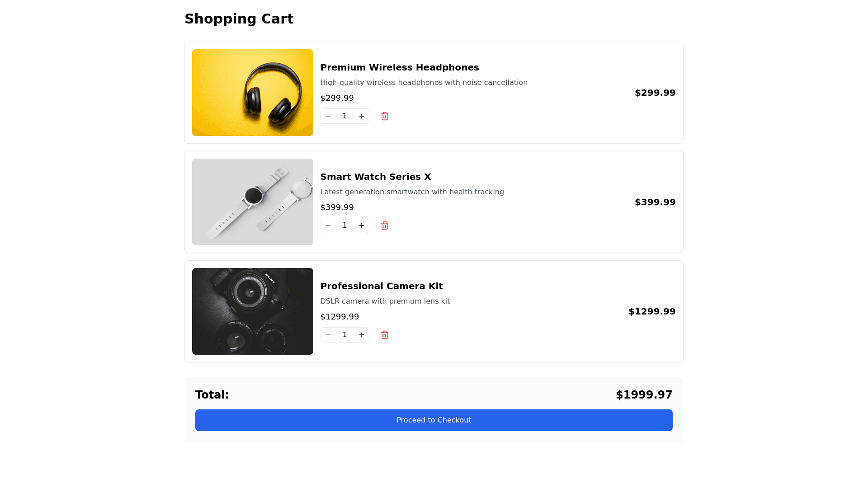
Task: Click the Shopping Cart heading
Action: (x=239, y=19)
